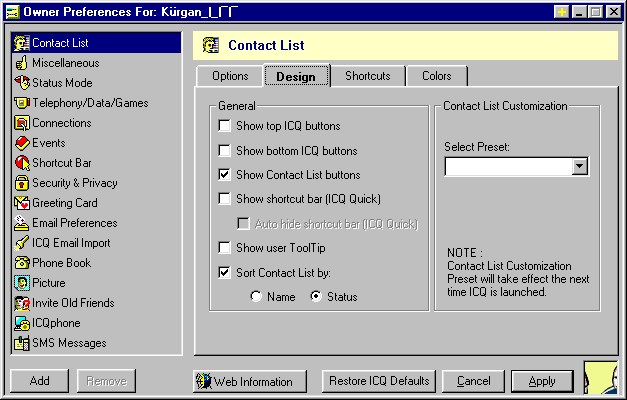
Task: Click the red Events icon
Action: (x=22, y=143)
